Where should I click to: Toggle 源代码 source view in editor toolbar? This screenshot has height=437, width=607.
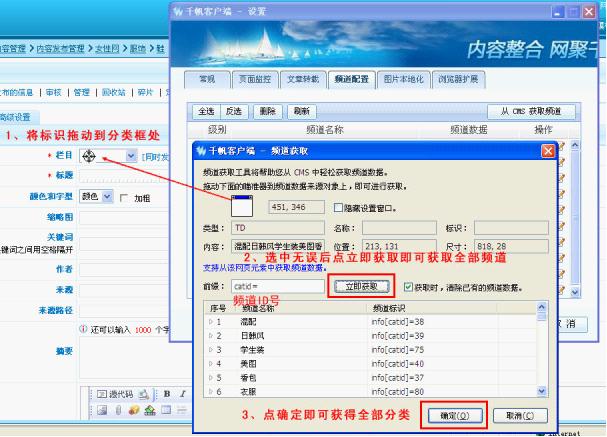[115, 394]
